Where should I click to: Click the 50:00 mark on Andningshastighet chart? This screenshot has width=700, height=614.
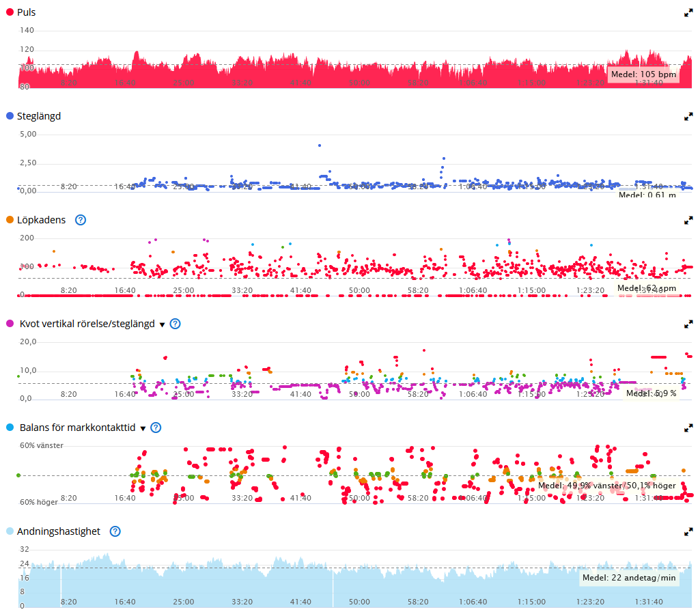click(x=359, y=602)
